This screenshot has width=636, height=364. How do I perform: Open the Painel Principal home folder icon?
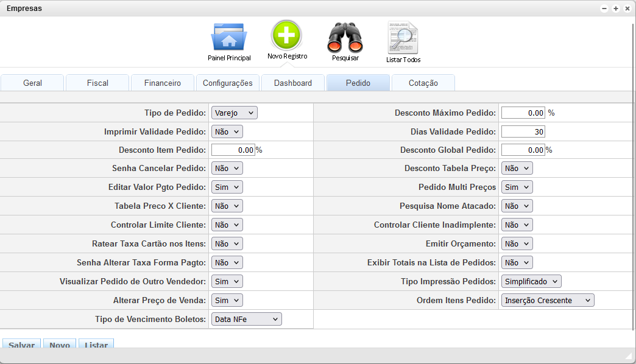(x=228, y=38)
